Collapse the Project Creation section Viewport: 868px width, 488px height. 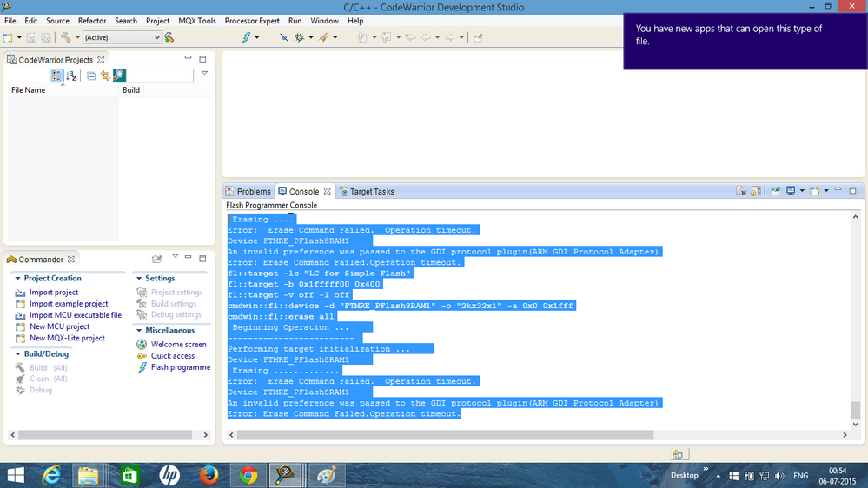[17, 279]
